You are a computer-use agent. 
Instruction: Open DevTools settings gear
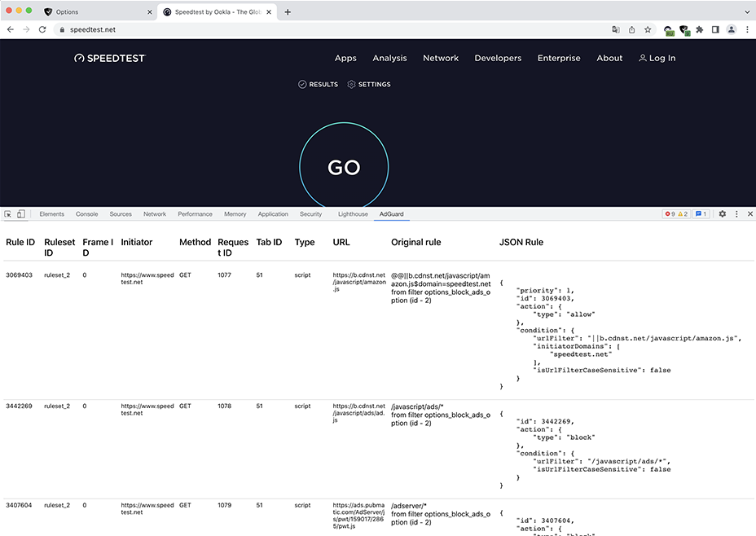tap(723, 213)
